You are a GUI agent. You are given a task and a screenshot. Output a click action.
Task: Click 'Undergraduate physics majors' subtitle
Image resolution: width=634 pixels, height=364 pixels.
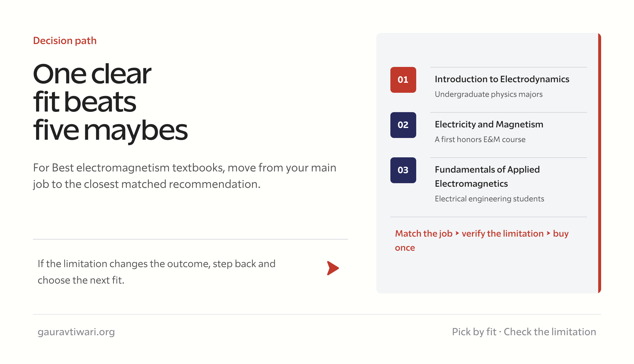tap(489, 94)
